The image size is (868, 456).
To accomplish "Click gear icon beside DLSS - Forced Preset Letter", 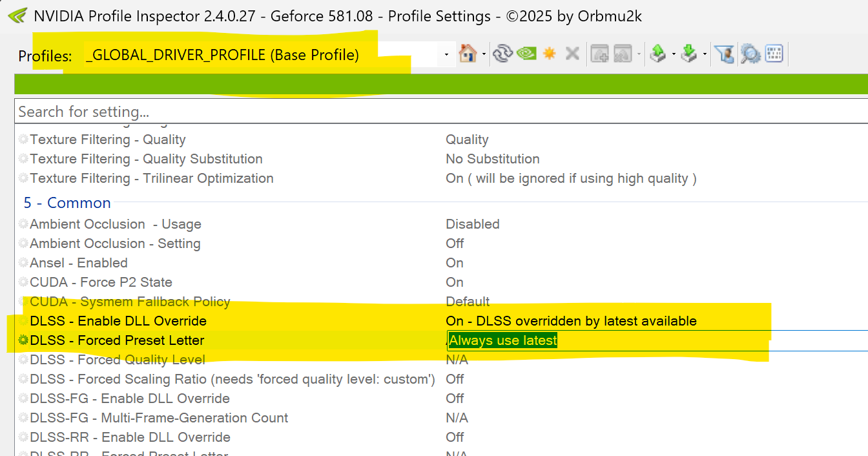I will pyautogui.click(x=23, y=340).
